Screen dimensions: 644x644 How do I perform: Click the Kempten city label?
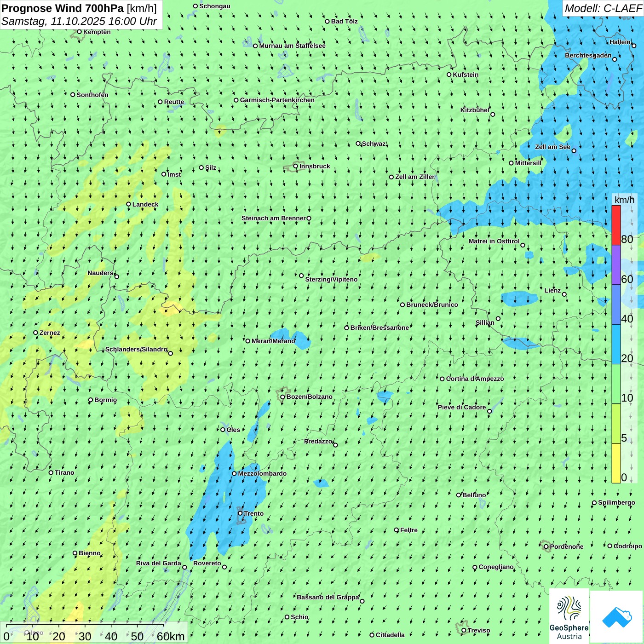tap(97, 32)
